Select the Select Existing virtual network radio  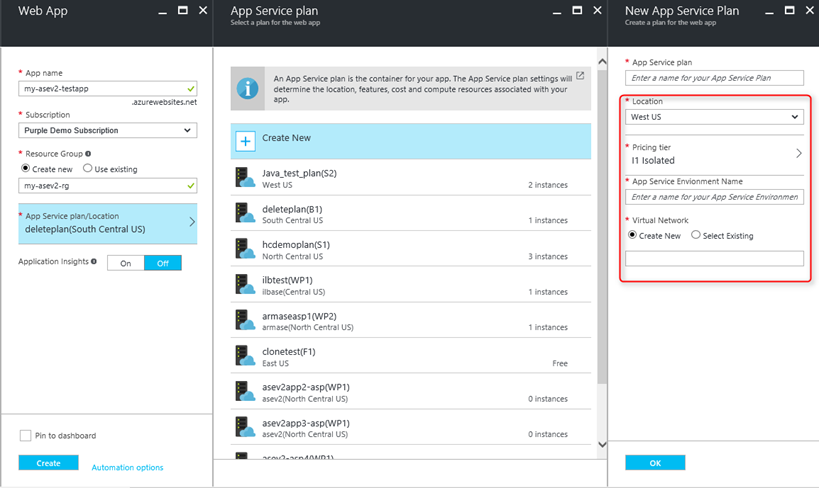696,235
